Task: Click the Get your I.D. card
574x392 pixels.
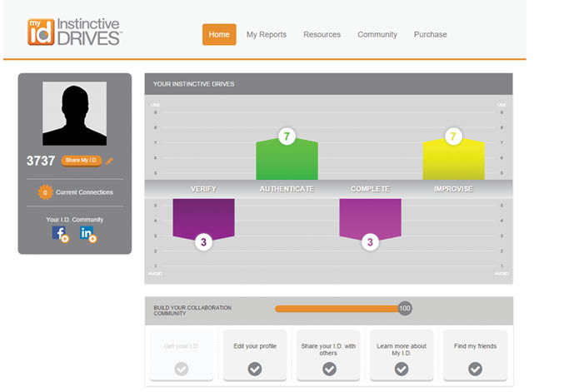Action: [x=182, y=355]
